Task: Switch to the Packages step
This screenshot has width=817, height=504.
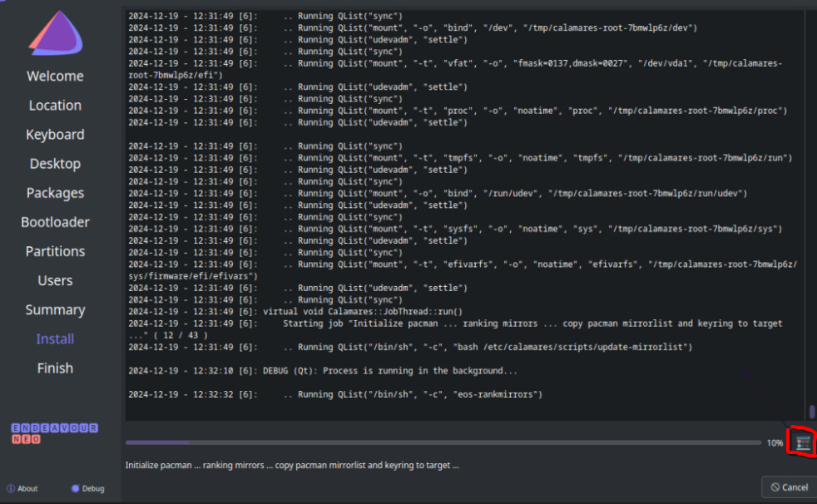Action: [55, 193]
